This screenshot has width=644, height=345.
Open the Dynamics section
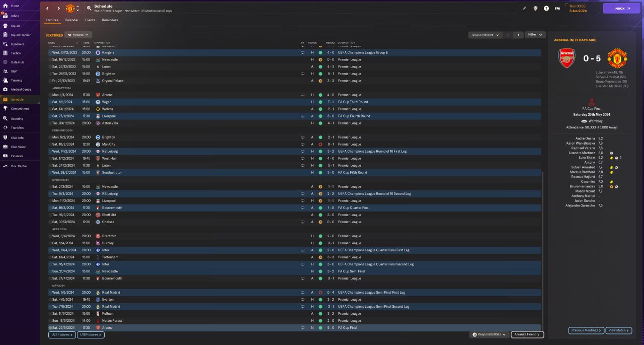click(x=19, y=44)
